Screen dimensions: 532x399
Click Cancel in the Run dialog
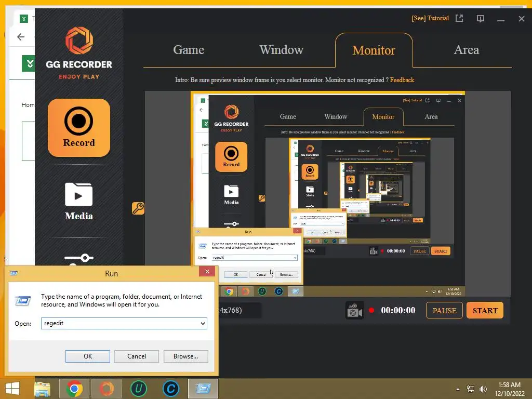click(137, 356)
